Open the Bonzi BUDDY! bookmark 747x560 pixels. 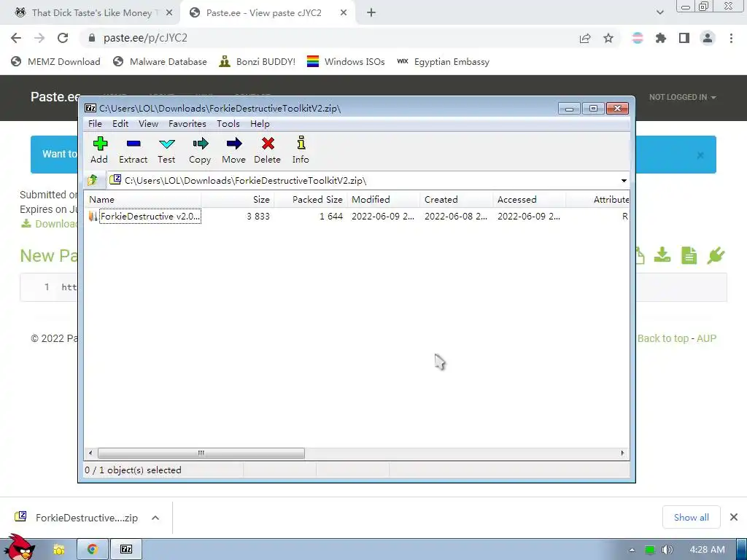[258, 62]
